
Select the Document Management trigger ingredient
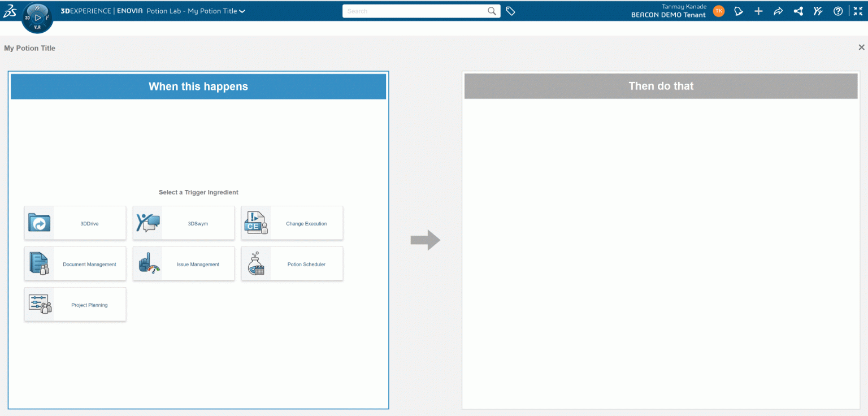click(75, 264)
